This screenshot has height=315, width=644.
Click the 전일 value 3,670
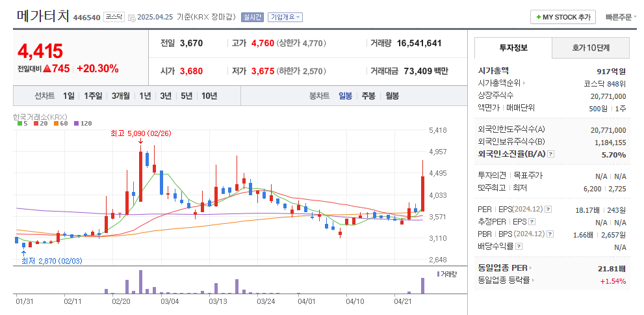pyautogui.click(x=192, y=43)
